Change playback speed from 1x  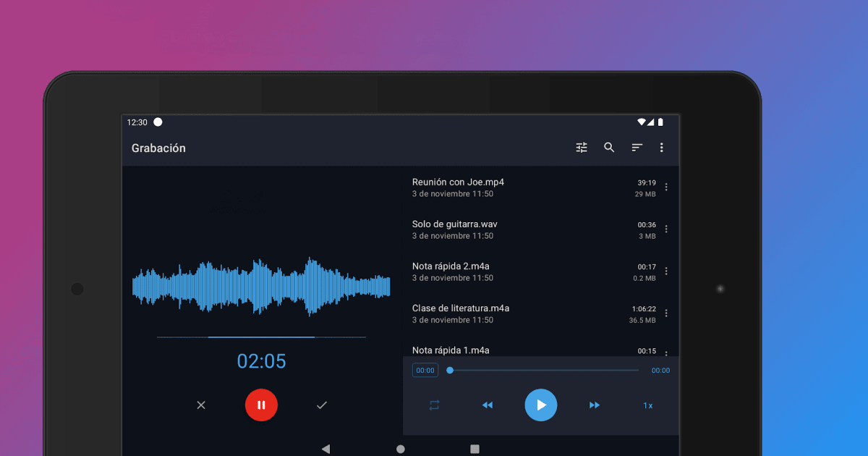(x=647, y=405)
